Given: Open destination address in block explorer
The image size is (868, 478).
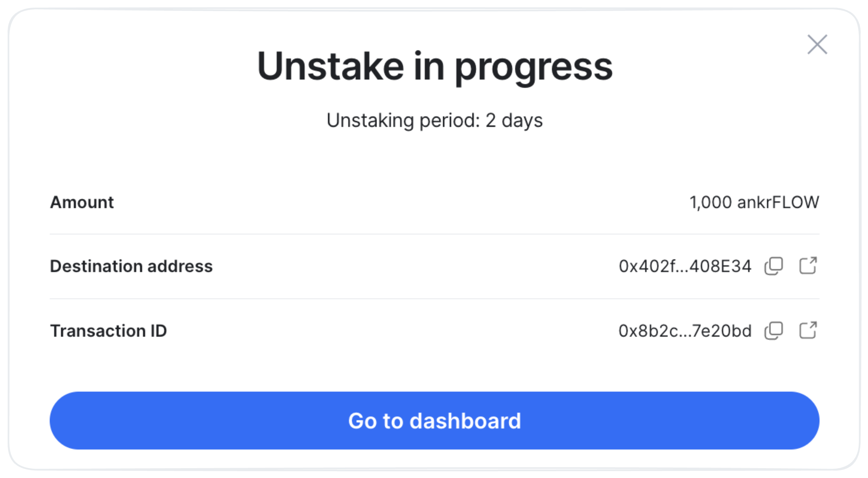Looking at the screenshot, I should tap(808, 266).
